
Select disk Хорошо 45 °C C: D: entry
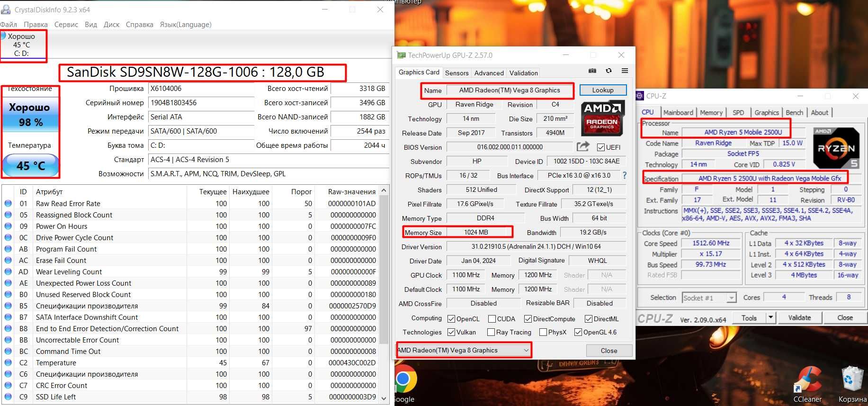[23, 45]
